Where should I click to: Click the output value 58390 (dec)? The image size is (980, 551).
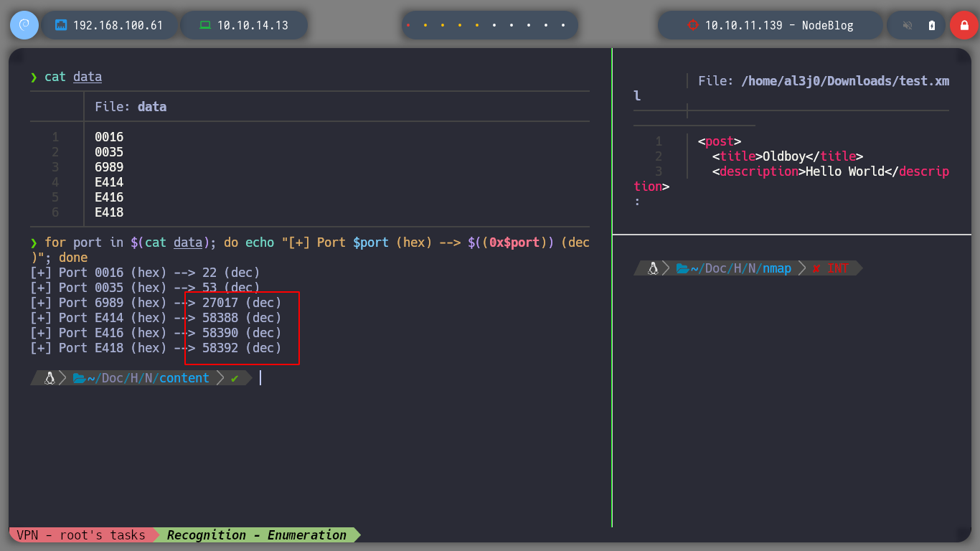click(x=242, y=333)
